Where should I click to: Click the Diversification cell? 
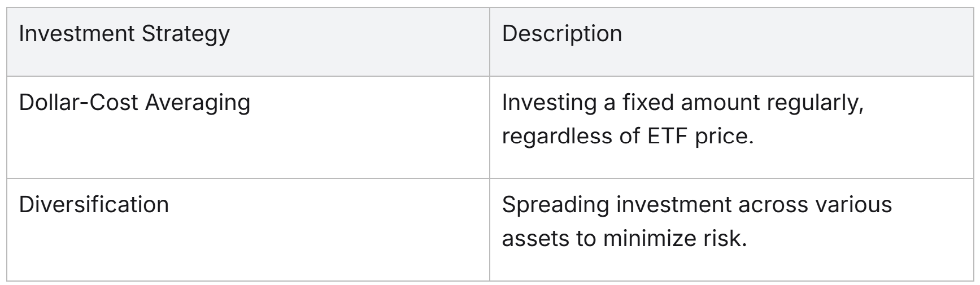coord(94,204)
